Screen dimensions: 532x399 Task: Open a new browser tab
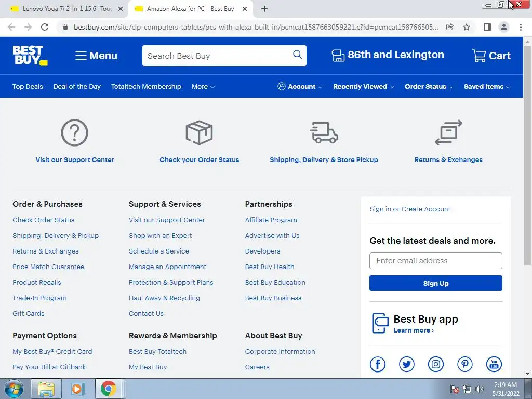pos(264,9)
